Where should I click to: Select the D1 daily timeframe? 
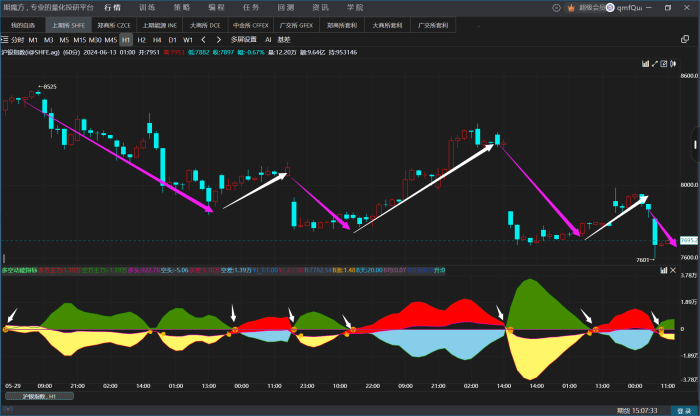click(172, 40)
